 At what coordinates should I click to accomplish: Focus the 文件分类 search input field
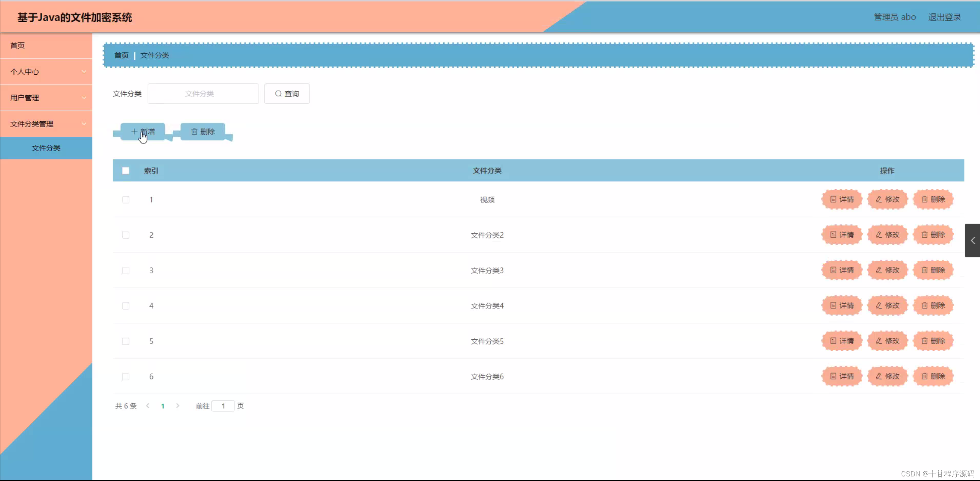203,94
